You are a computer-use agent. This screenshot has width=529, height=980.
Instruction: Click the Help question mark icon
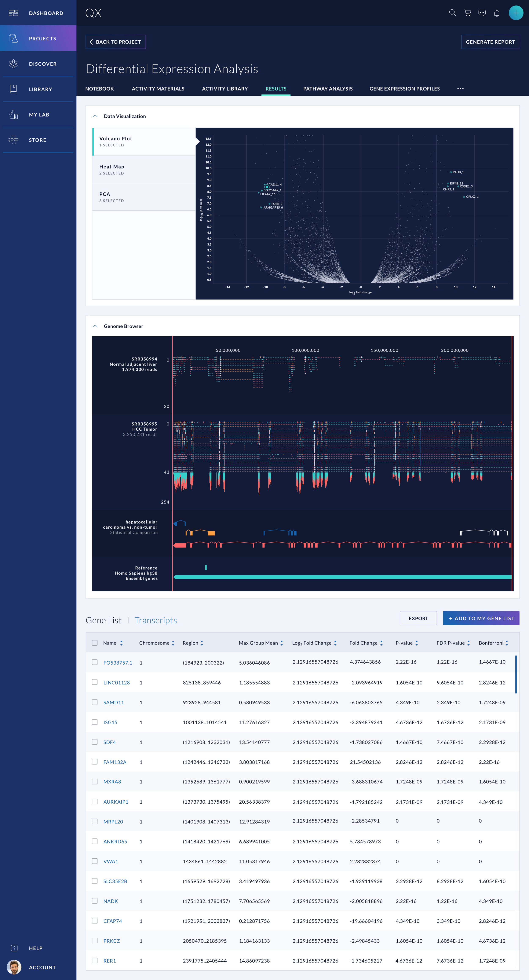pos(14,948)
